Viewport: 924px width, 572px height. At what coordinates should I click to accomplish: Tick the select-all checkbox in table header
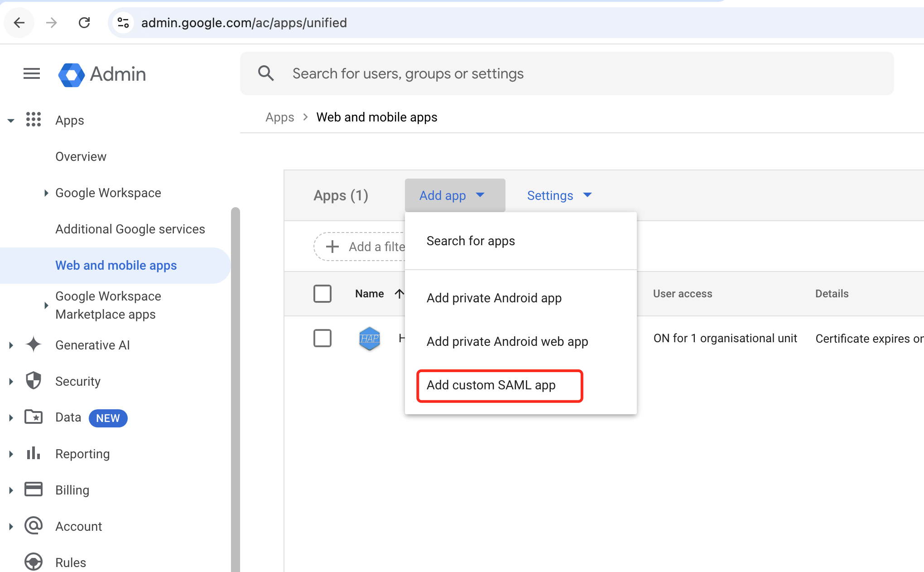point(322,294)
